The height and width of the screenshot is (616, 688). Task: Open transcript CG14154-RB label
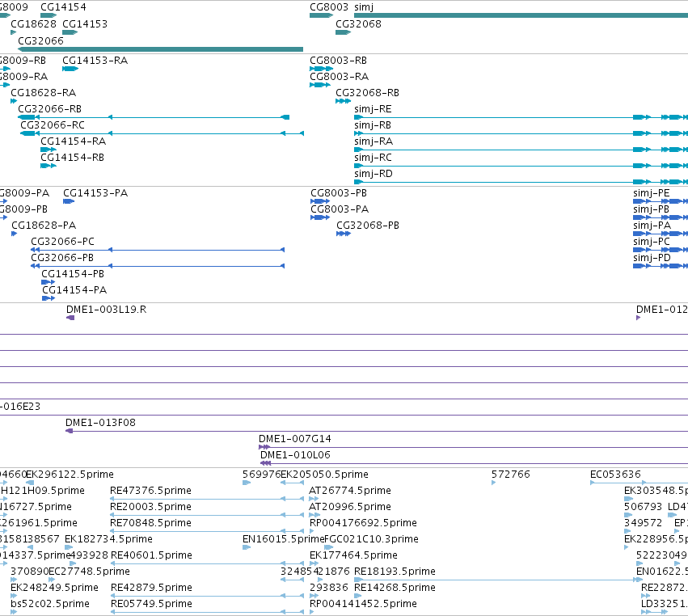click(72, 158)
